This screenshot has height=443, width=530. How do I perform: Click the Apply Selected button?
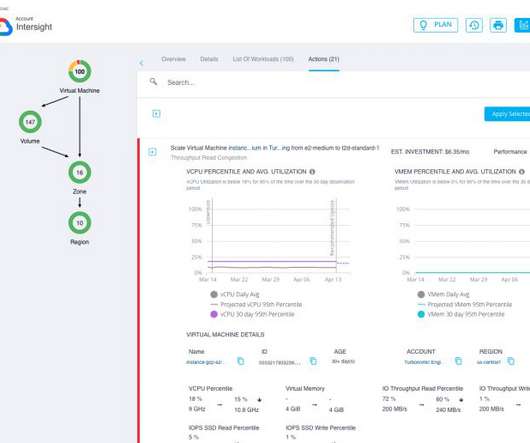(x=507, y=114)
